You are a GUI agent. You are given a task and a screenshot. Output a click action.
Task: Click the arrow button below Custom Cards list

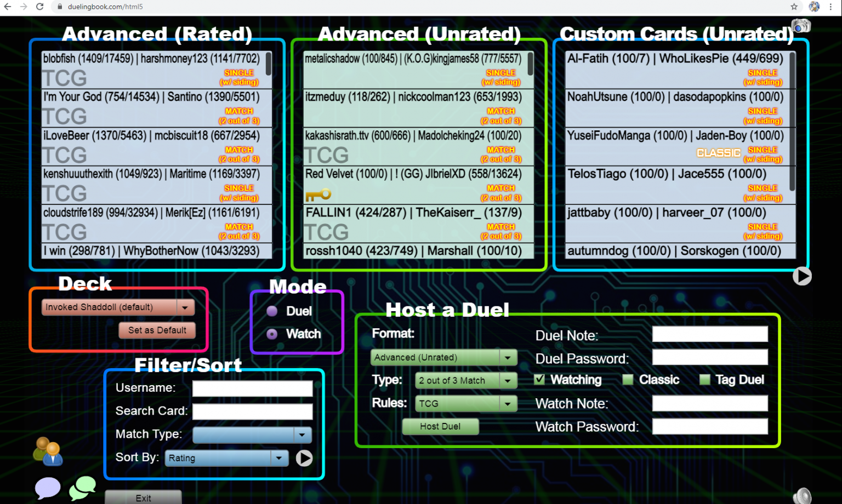tap(802, 276)
